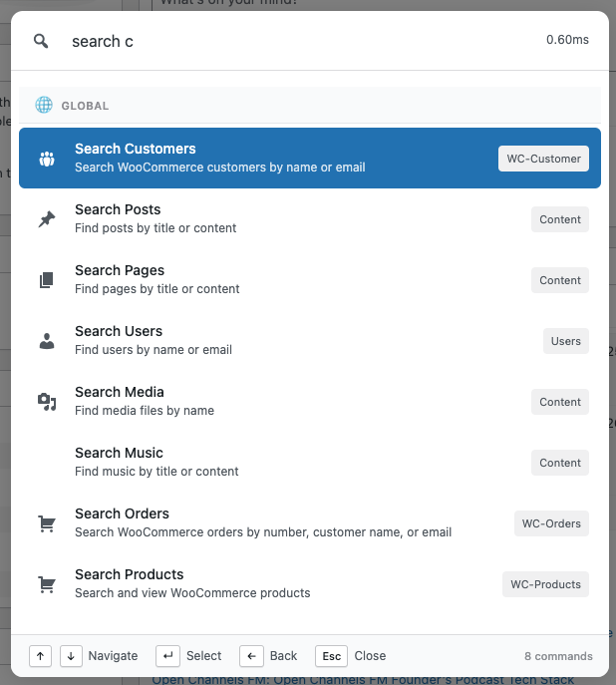Click the pages stack icon
Image resolution: width=616 pixels, height=685 pixels.
click(x=47, y=280)
